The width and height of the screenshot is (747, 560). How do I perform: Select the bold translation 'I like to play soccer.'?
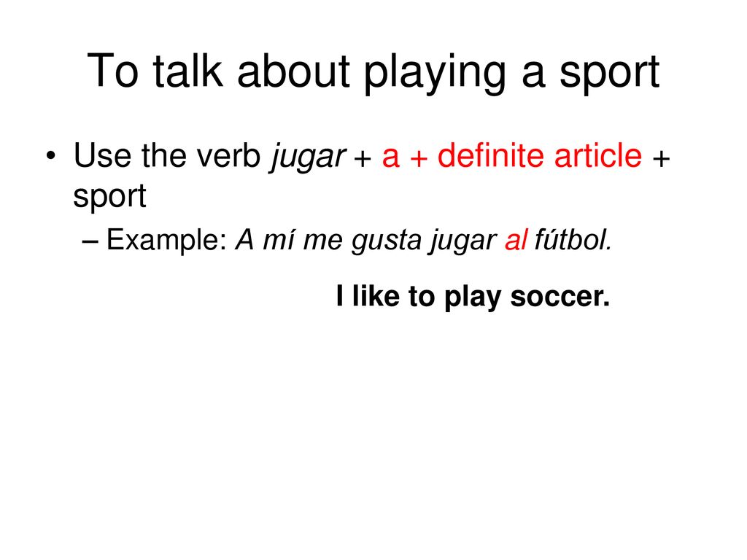pos(473,297)
